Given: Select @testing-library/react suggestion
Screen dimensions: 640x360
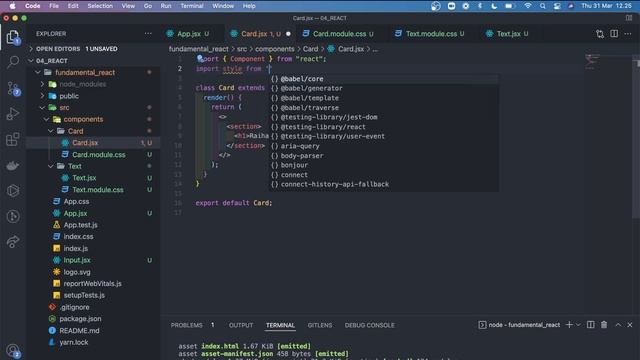Looking at the screenshot, I should pyautogui.click(x=384, y=127).
